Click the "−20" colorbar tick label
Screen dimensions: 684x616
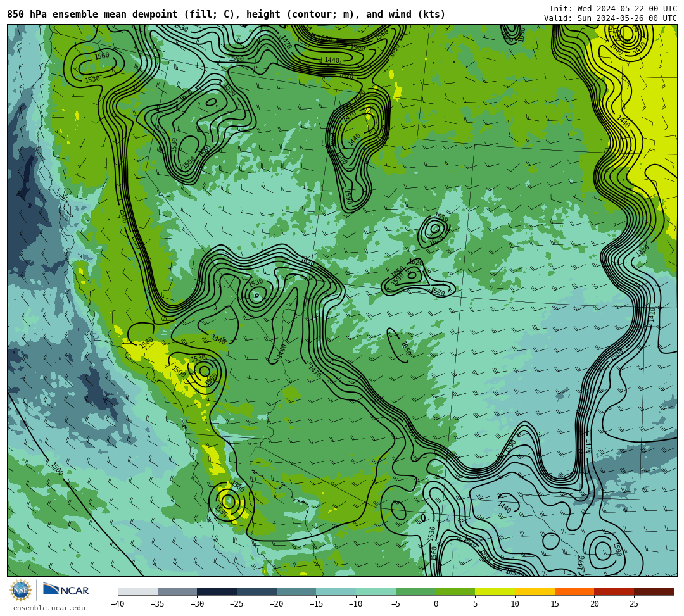pyautogui.click(x=277, y=604)
